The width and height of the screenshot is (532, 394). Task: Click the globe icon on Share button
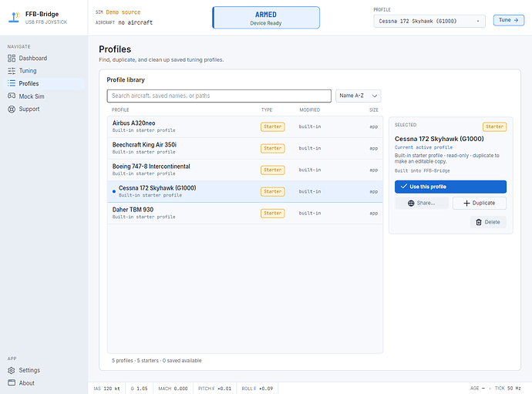(x=411, y=204)
